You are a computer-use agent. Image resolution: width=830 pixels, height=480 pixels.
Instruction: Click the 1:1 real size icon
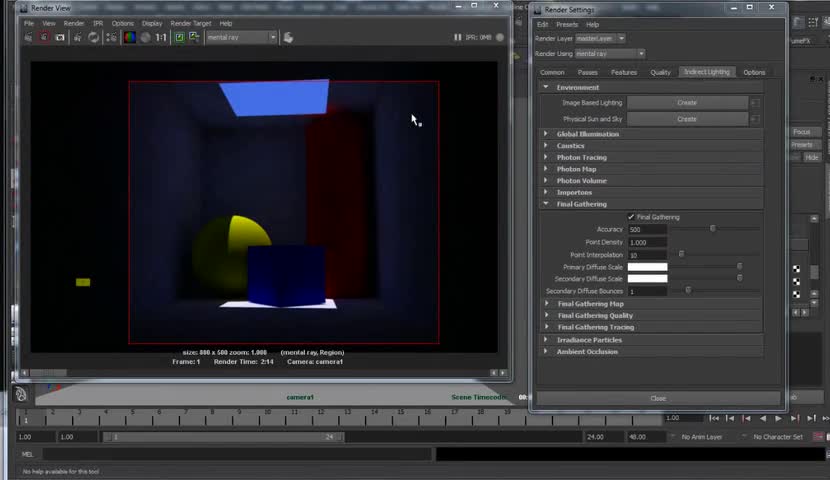click(x=161, y=38)
